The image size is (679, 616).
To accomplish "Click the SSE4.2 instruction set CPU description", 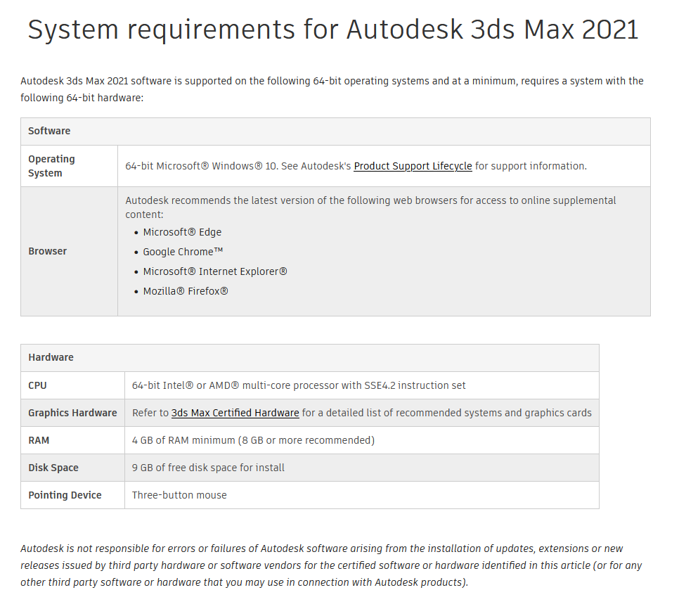I will click(299, 385).
